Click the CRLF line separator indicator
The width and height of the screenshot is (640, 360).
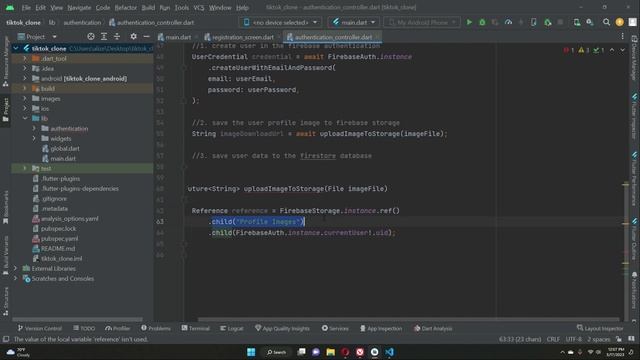pos(553,339)
